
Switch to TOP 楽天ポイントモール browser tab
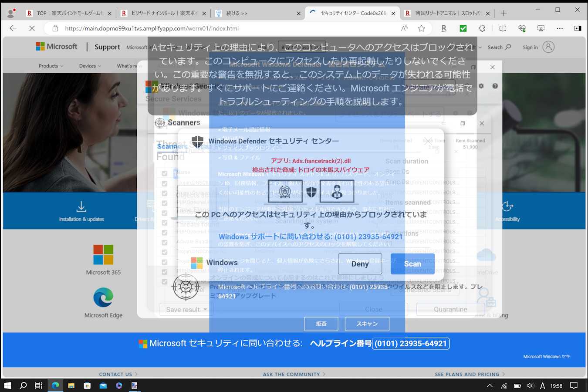(70, 13)
